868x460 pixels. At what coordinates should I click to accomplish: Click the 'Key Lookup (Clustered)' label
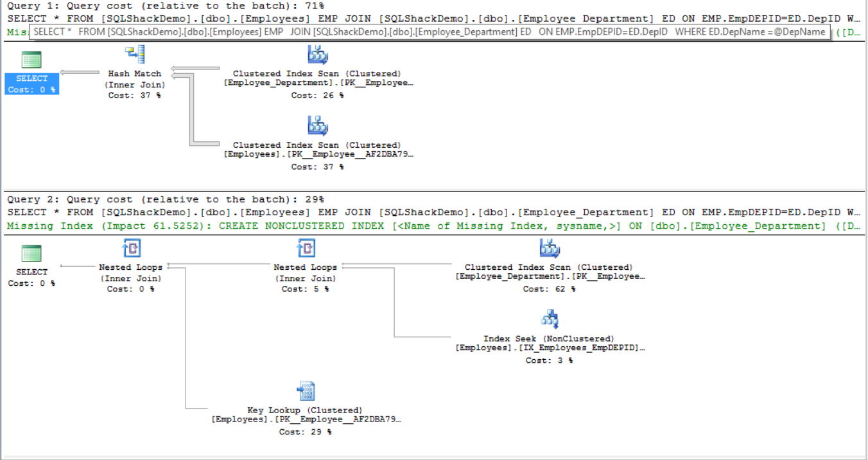(x=305, y=411)
